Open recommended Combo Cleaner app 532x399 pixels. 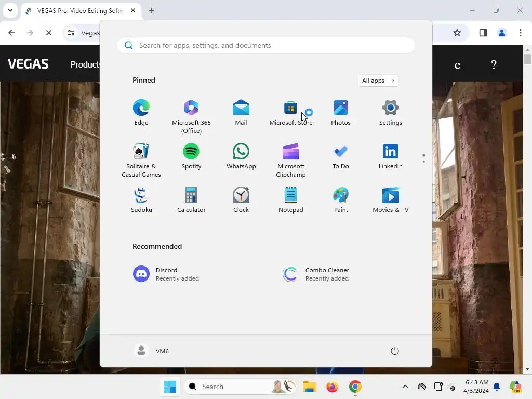(x=316, y=274)
